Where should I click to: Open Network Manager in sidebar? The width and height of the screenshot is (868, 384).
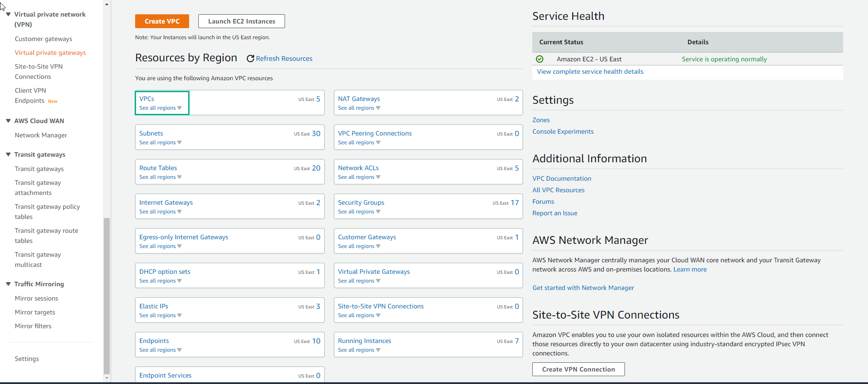[x=41, y=135]
